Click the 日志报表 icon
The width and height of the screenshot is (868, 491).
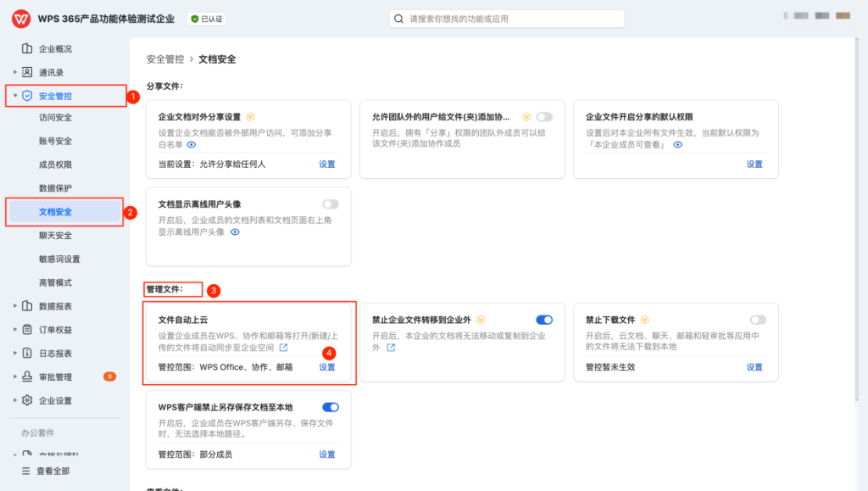click(x=26, y=353)
